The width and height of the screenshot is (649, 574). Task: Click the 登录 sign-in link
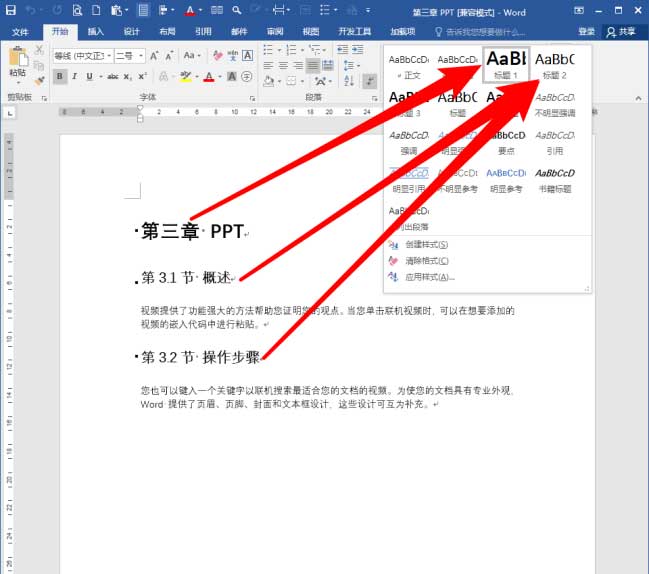click(586, 32)
